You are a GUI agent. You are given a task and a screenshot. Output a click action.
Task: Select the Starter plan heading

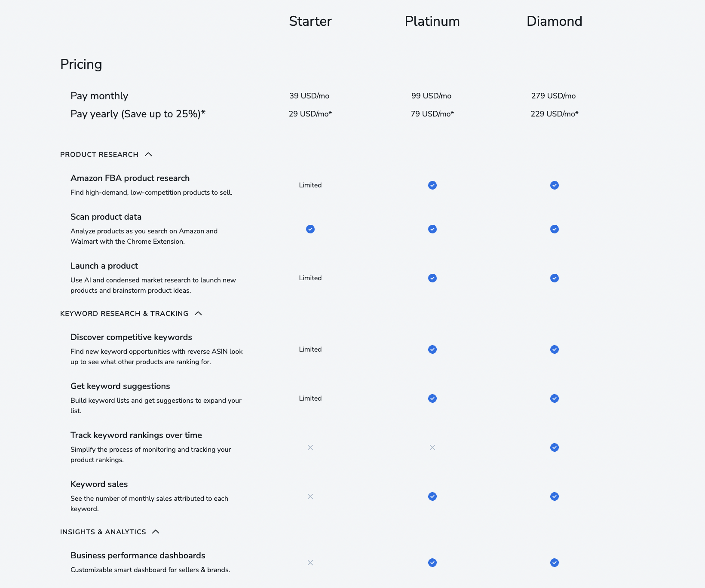tap(310, 21)
